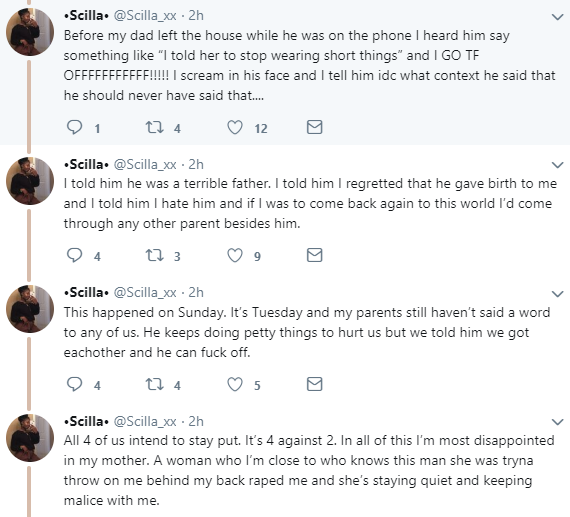The width and height of the screenshot is (570, 517).
Task: Retweet the "This happened on Sunday" tweet
Action: pyautogui.click(x=154, y=384)
